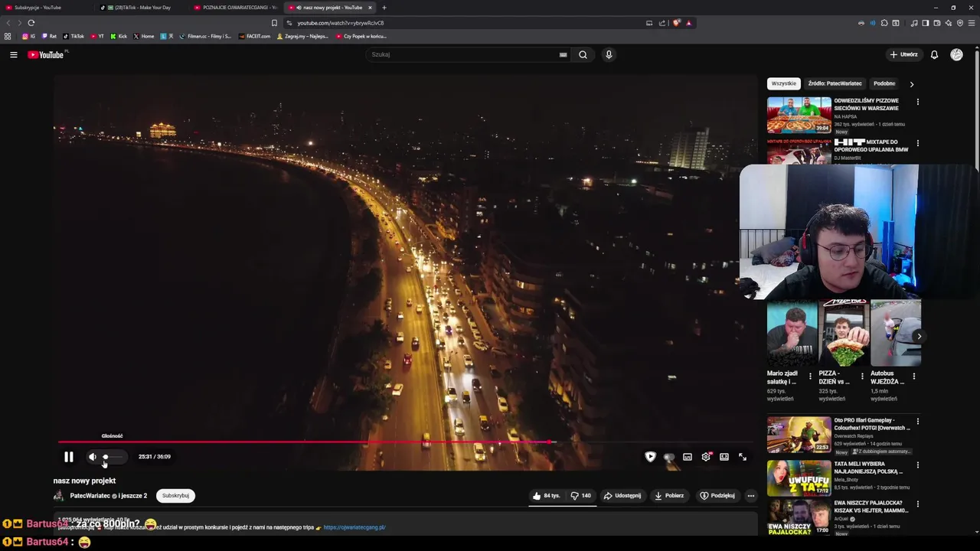Click the Podziękuj button
Screen dimensions: 980x551
coord(717,495)
